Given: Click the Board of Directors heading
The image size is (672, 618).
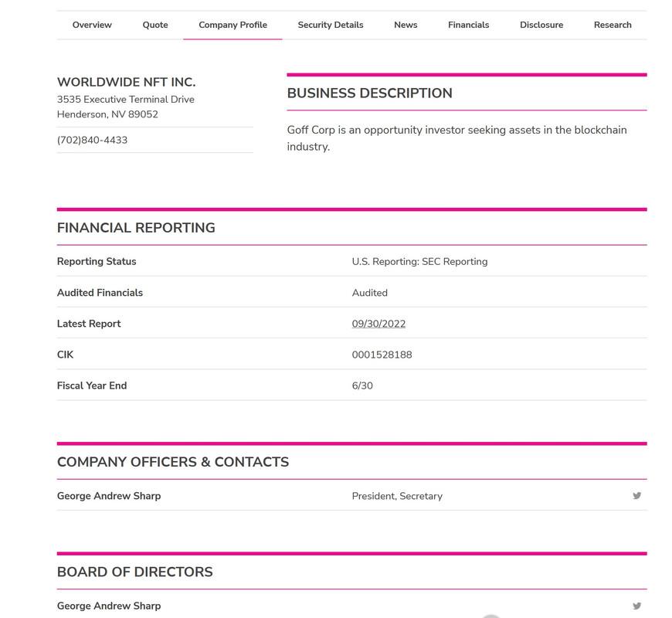Looking at the screenshot, I should (134, 572).
